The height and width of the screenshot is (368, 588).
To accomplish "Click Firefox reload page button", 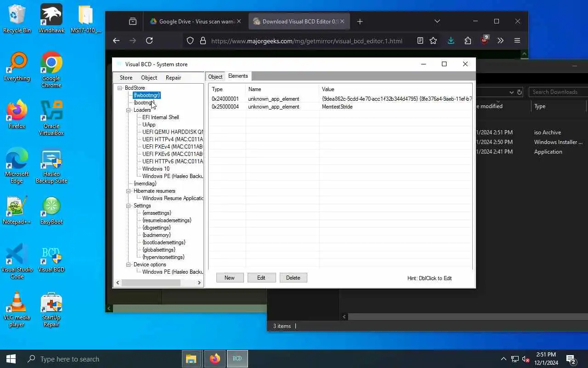I will [149, 40].
